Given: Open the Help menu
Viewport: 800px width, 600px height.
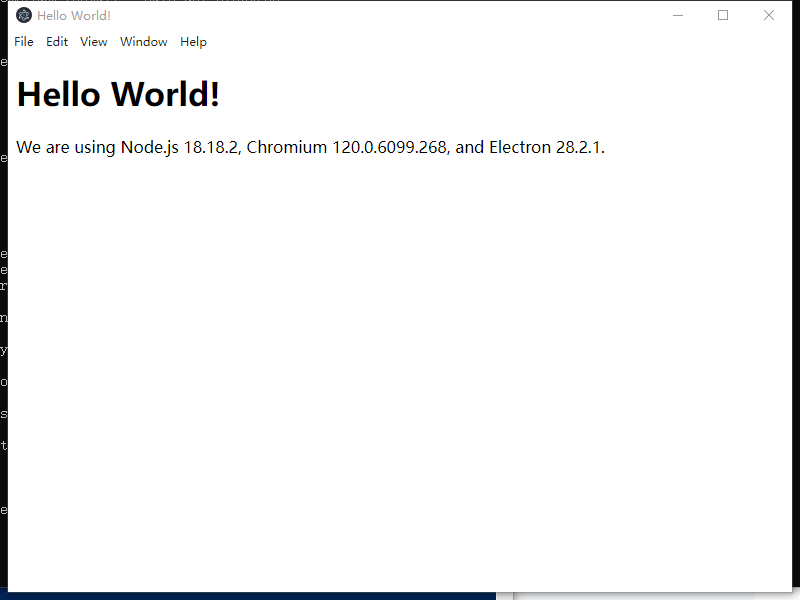Looking at the screenshot, I should click(193, 42).
